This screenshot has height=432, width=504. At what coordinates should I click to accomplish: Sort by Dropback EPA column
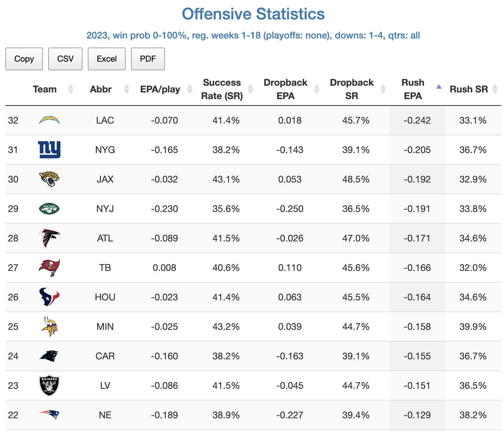286,89
